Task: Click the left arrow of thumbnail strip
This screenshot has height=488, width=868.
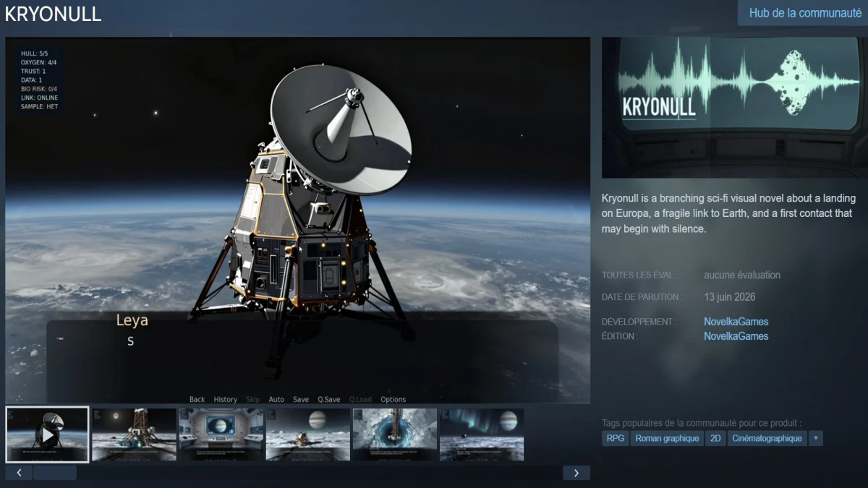Action: (x=19, y=473)
